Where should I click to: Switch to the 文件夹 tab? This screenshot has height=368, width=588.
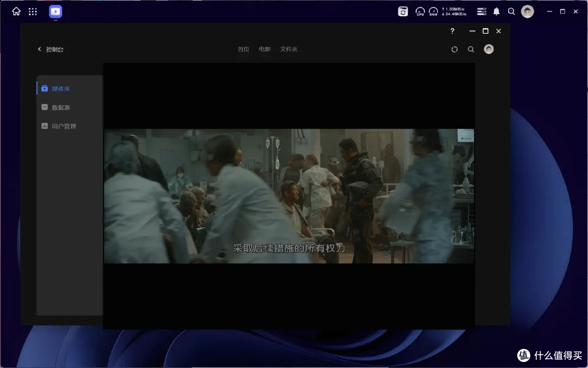point(289,49)
